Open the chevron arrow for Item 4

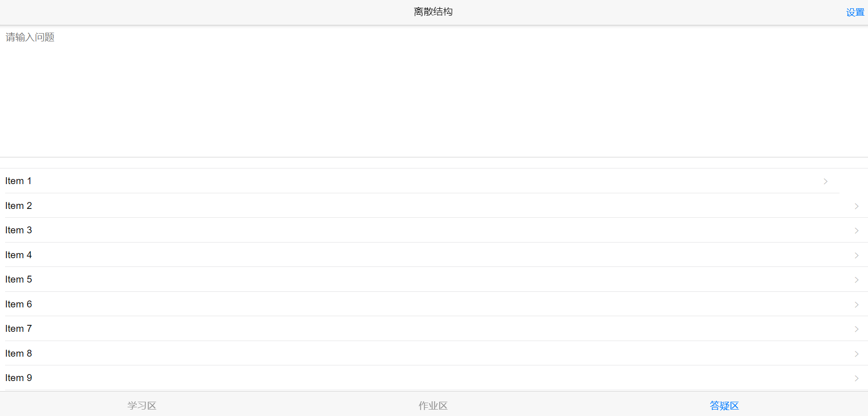[x=856, y=255]
